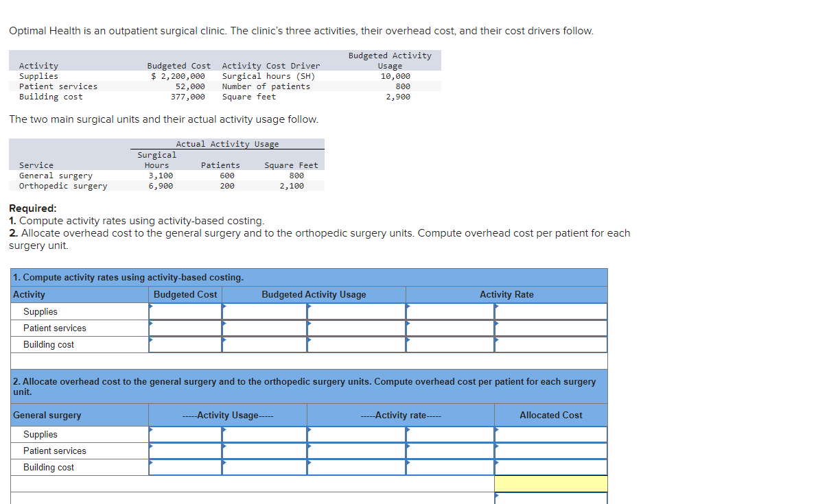Click the '600' patients value

[226, 176]
